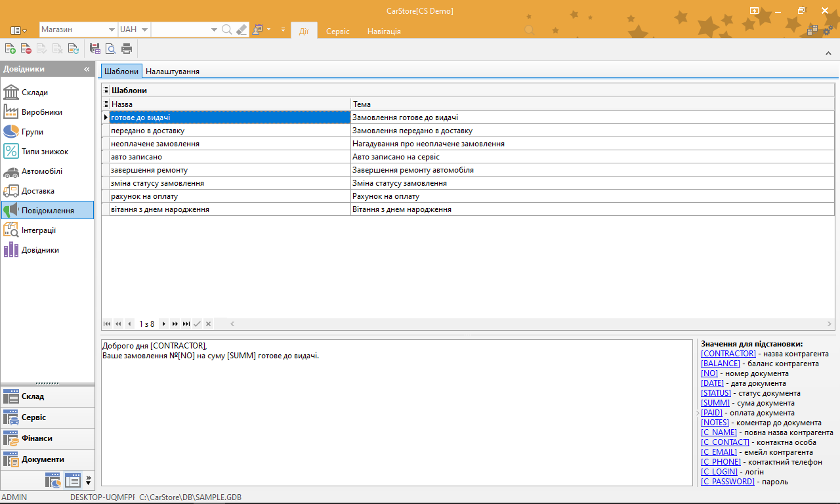Insert the [CONTRACTOR] placeholder link
840x504 pixels.
(728, 354)
